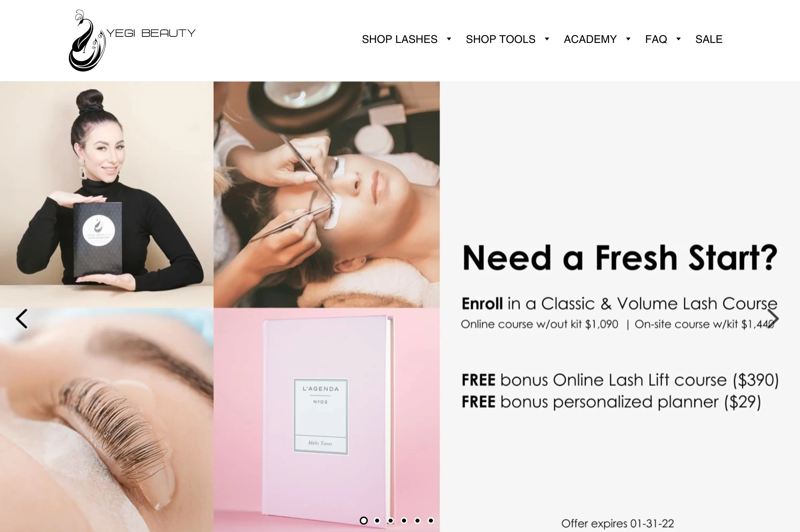The width and height of the screenshot is (800, 532).
Task: Click the woman holding lash box photo
Action: (107, 195)
